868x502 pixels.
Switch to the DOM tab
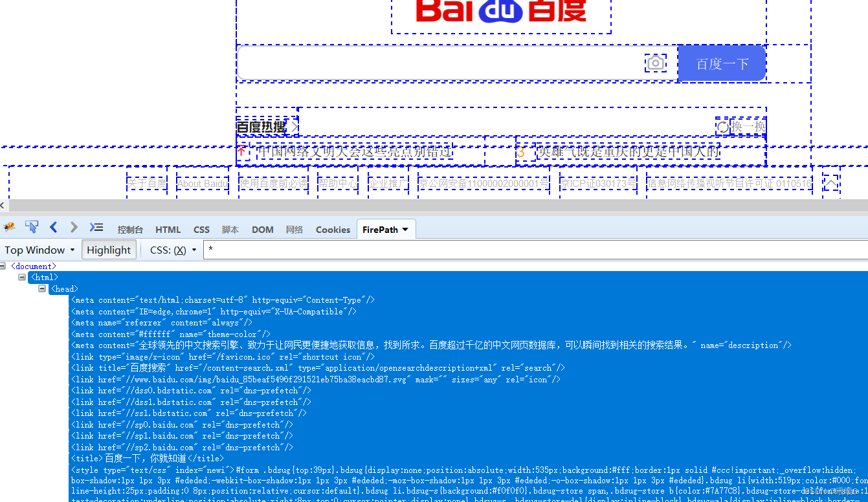263,230
